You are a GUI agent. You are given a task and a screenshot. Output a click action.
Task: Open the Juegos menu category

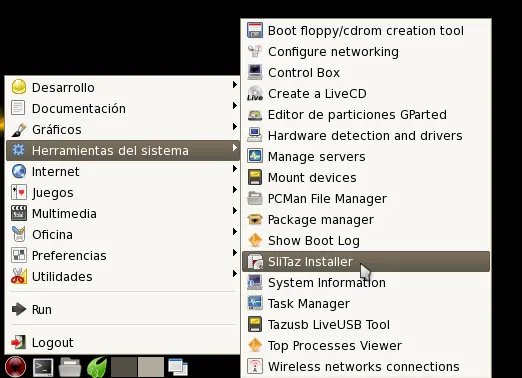[x=123, y=192]
